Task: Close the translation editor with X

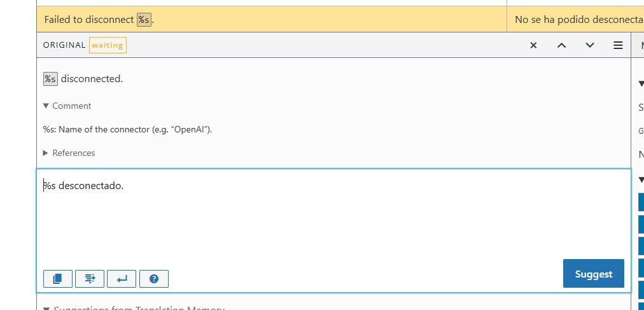Action: tap(533, 45)
